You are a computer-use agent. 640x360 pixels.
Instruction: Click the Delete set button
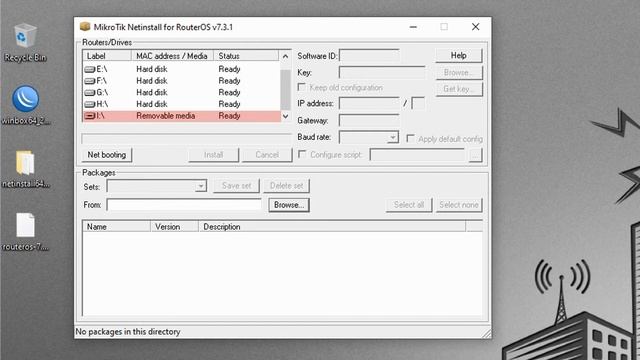287,186
